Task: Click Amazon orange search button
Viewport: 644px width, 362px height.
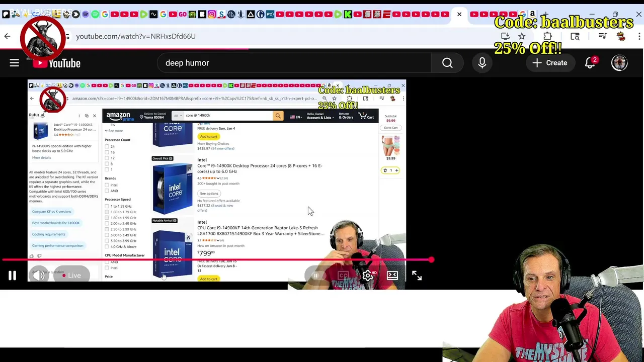Action: pyautogui.click(x=278, y=116)
